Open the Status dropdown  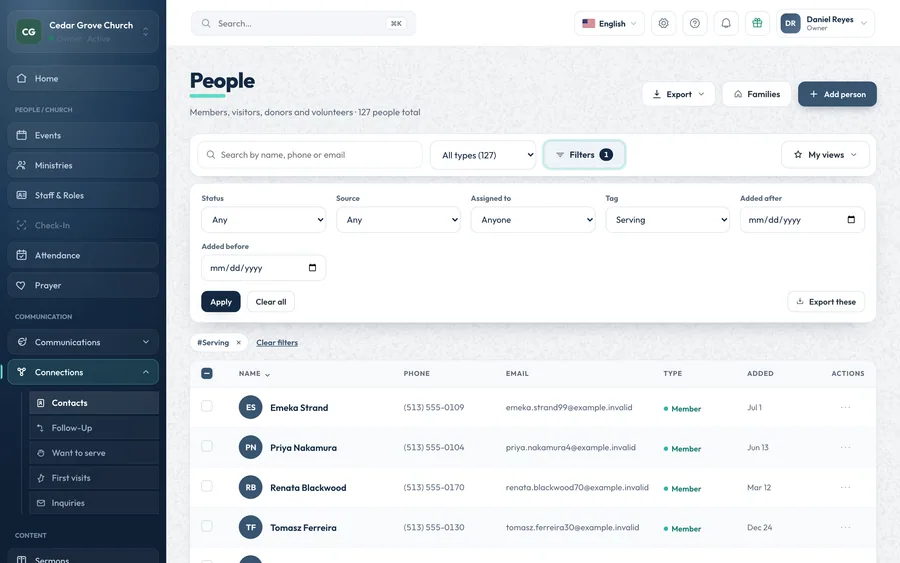(263, 220)
